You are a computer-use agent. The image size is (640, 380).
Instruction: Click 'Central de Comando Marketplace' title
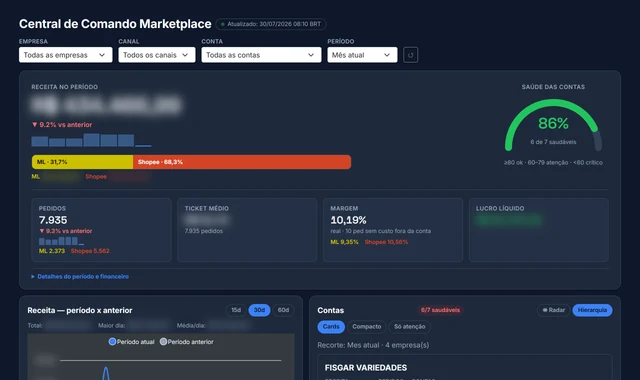tap(115, 24)
